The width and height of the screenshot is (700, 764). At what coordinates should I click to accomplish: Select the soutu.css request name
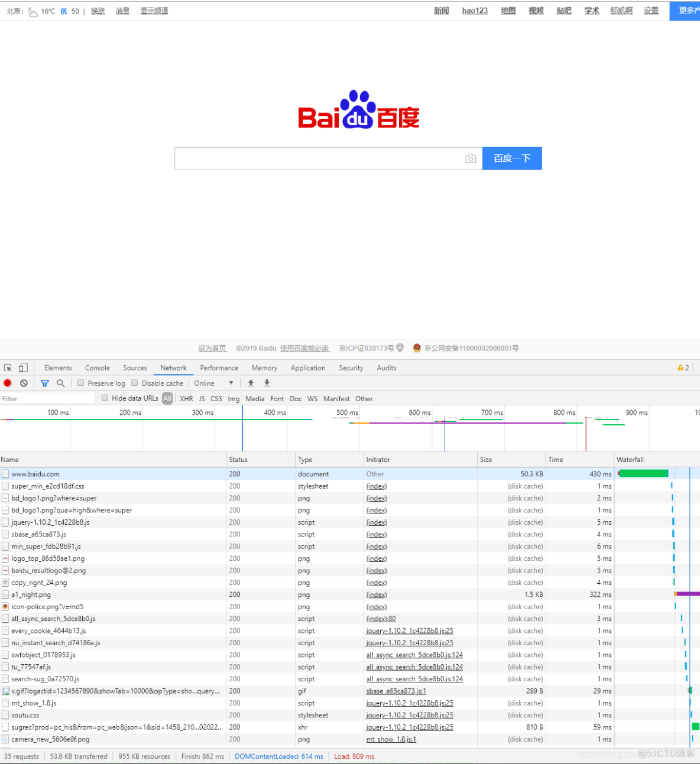pos(25,716)
